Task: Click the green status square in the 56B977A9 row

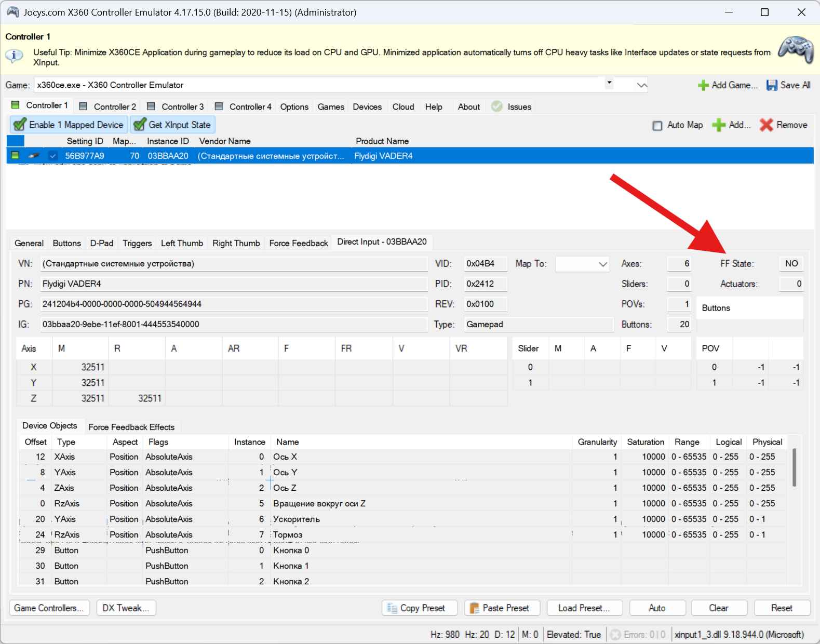Action: click(15, 155)
